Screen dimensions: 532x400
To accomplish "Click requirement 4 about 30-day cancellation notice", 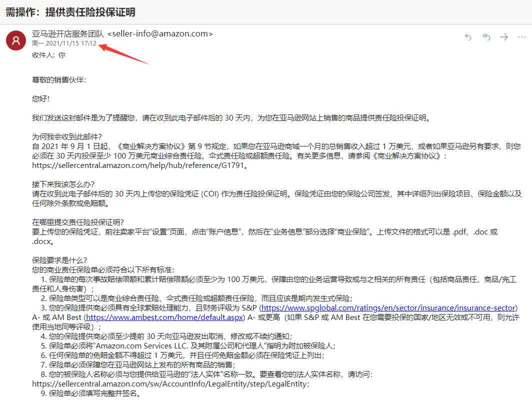I will [x=166, y=336].
